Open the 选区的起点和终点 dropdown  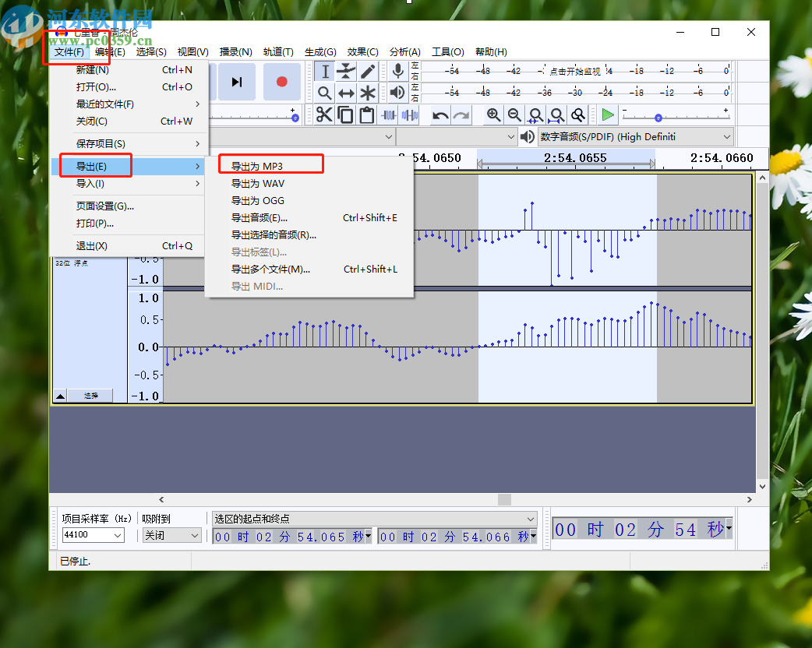point(374,519)
